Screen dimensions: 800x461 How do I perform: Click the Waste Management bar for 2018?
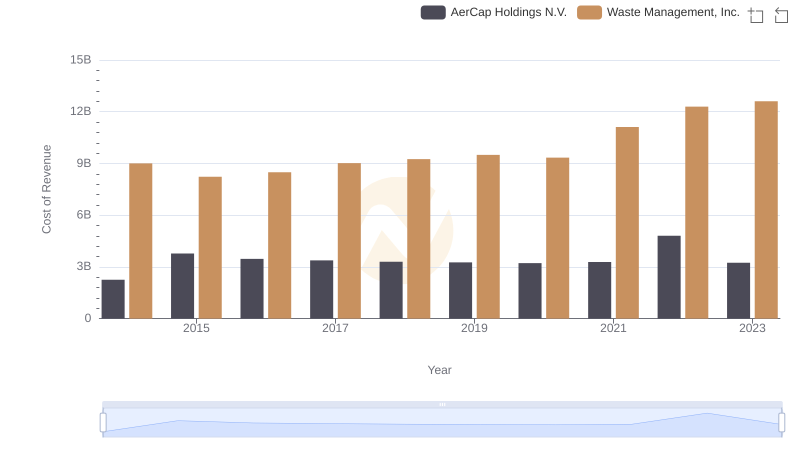point(419,239)
